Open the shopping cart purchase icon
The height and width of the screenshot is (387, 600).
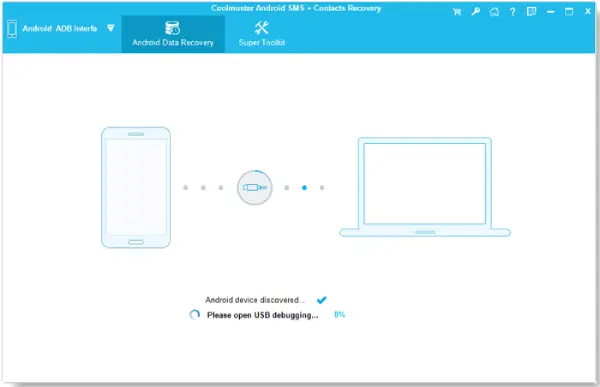(x=457, y=12)
